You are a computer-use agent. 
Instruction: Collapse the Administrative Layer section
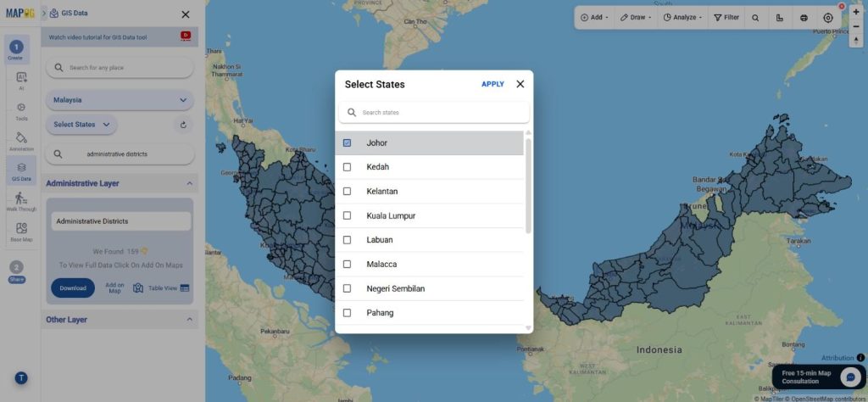[189, 183]
